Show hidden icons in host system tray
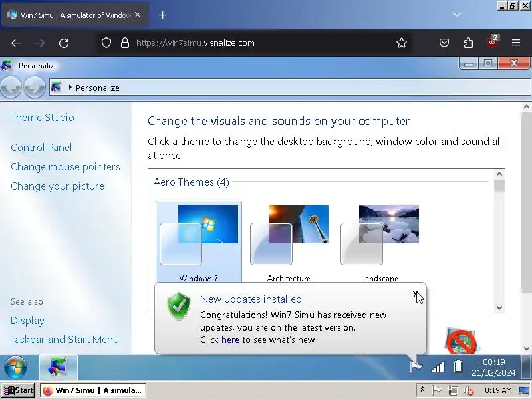The height and width of the screenshot is (399, 532). 423,390
